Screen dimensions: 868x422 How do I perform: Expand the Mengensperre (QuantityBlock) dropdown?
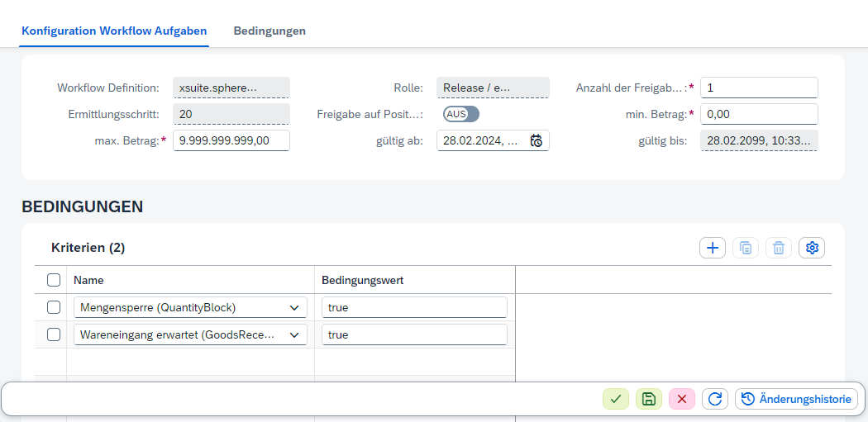[x=294, y=308]
